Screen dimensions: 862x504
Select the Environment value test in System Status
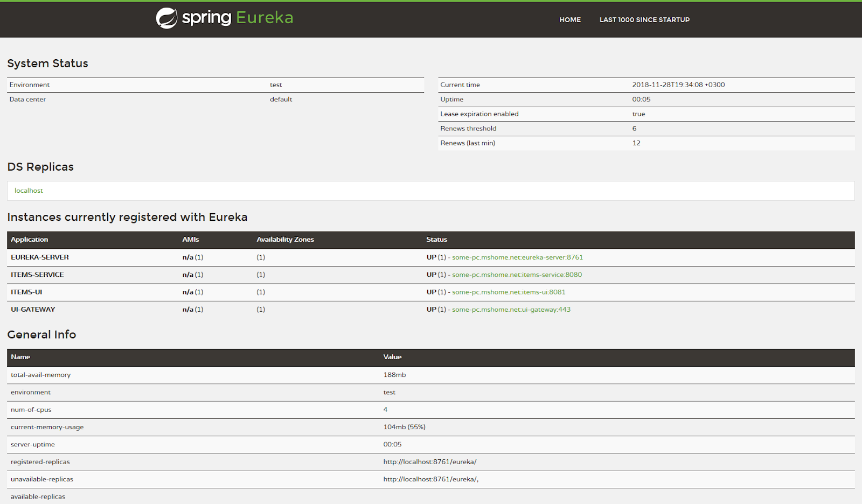[276, 85]
